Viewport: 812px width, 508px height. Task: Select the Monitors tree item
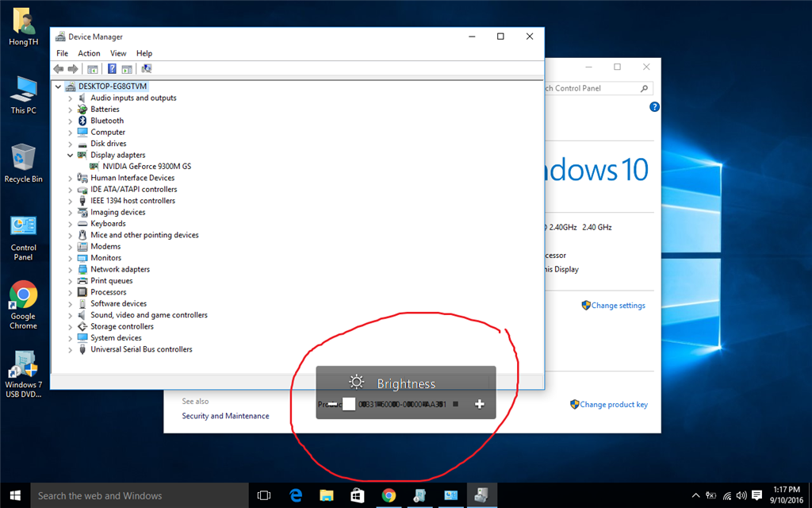tap(105, 258)
